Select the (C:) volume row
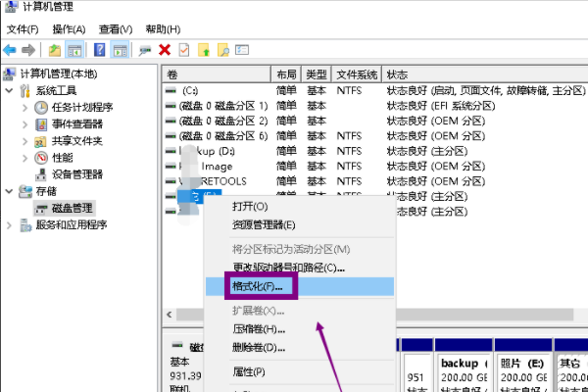 click(x=375, y=91)
